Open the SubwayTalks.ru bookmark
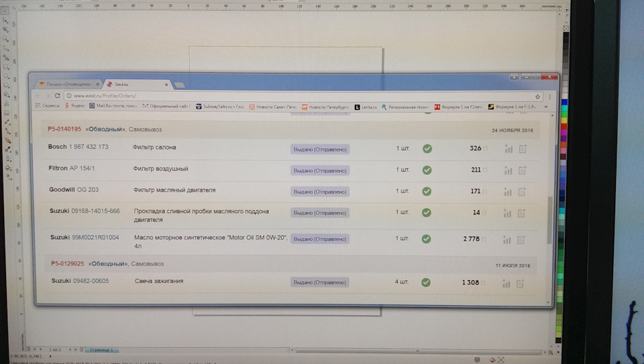This screenshot has height=364, width=644. pos(220,107)
